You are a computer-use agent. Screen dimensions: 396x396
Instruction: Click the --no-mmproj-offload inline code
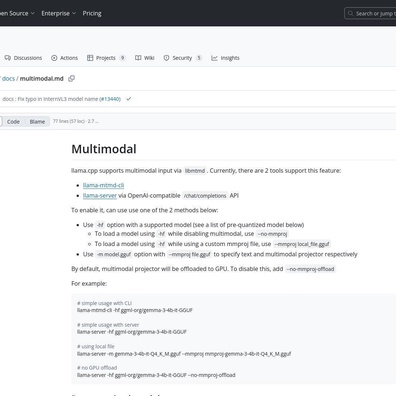[310, 269]
